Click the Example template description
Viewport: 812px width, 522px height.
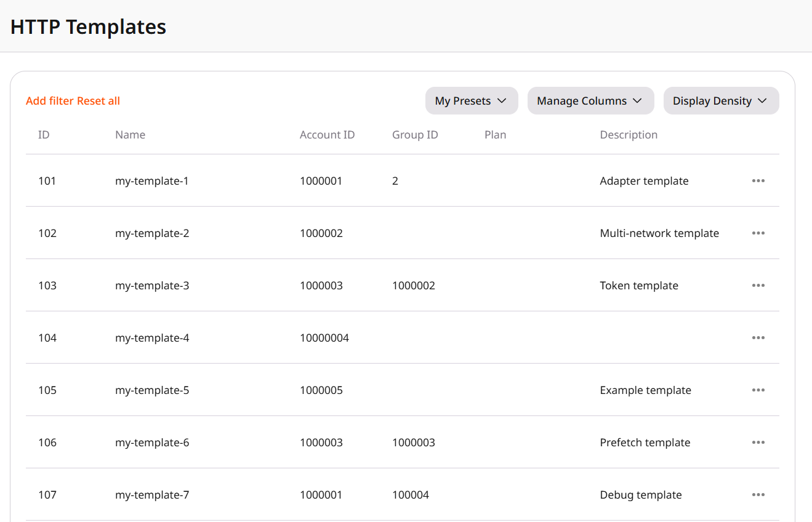click(x=645, y=390)
